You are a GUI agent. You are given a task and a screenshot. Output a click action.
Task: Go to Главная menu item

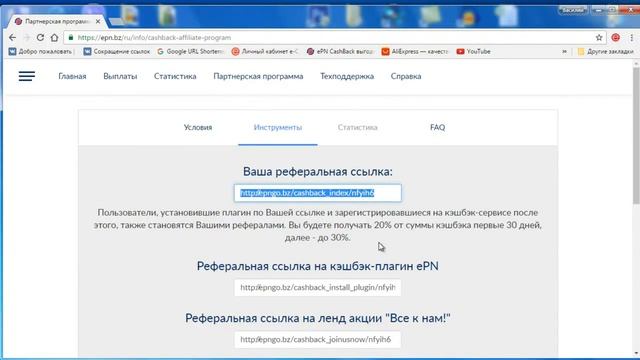click(72, 76)
